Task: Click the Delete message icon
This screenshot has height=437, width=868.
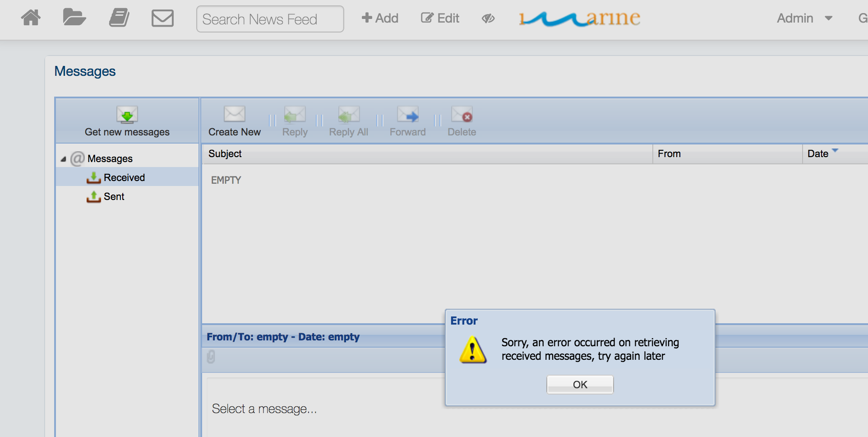Action: [462, 115]
